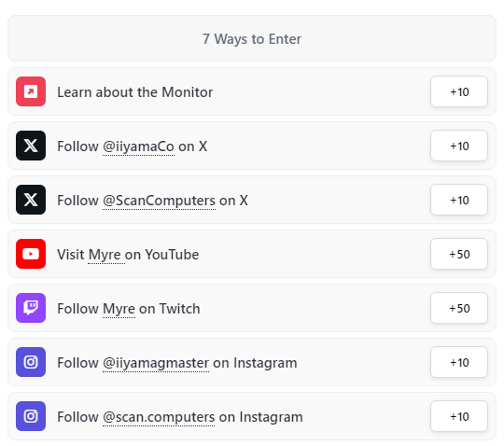Viewport: 504px width, 446px height.
Task: Open the @iiyamaCo underlined link
Action: point(138,146)
